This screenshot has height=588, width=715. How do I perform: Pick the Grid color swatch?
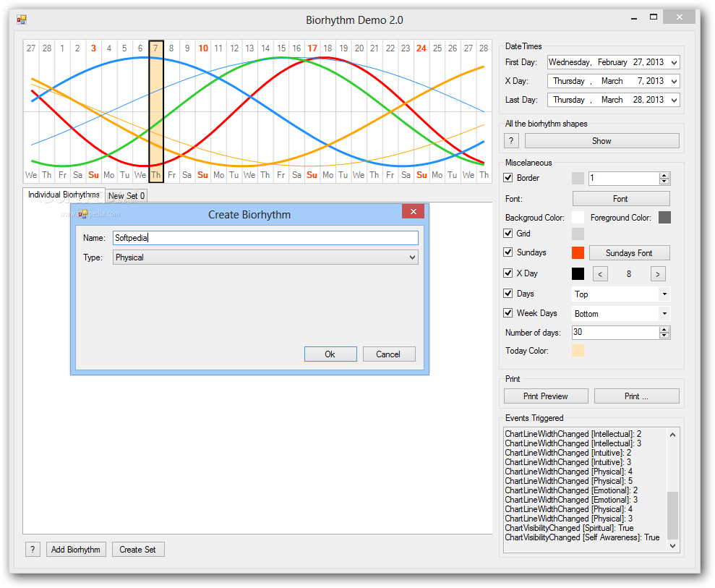click(578, 234)
